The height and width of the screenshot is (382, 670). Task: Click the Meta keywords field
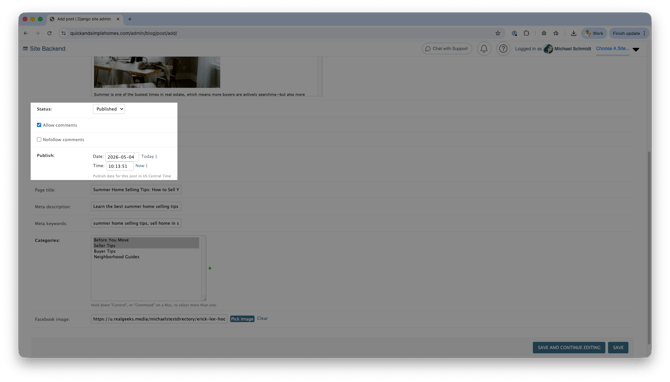(136, 223)
